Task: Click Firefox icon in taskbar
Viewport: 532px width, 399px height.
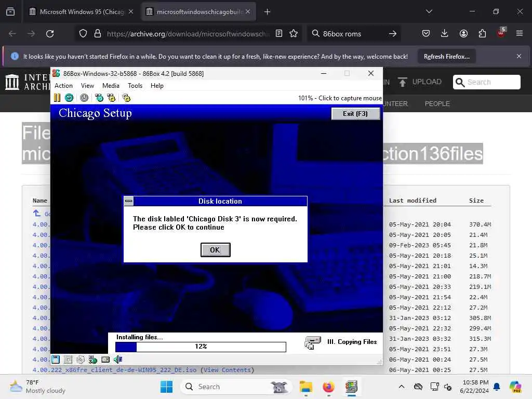Action: [x=328, y=387]
